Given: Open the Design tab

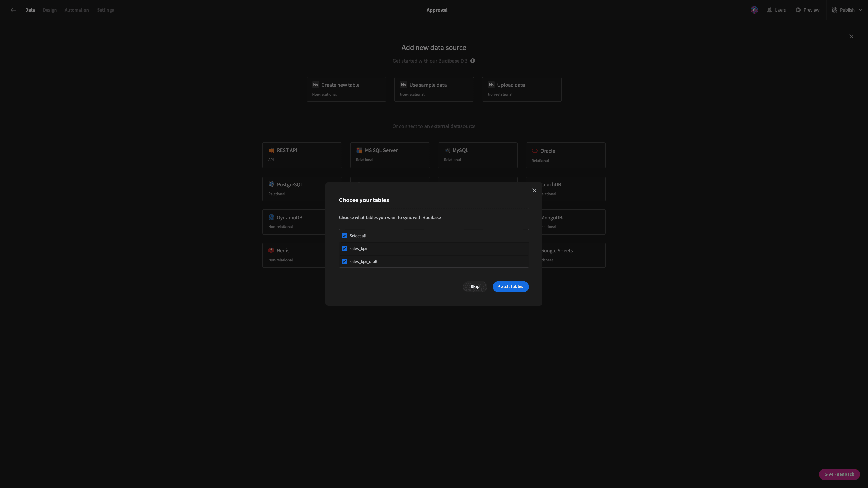Looking at the screenshot, I should pos(50,10).
